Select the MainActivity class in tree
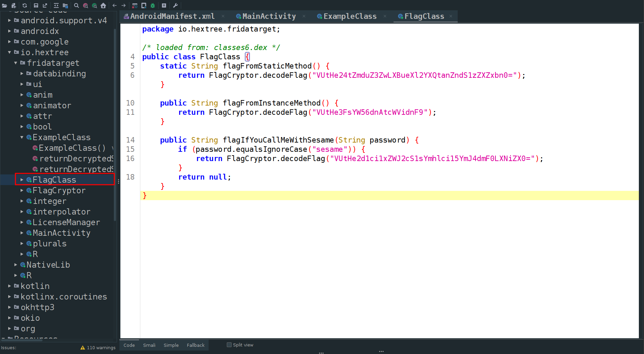 [x=61, y=233]
